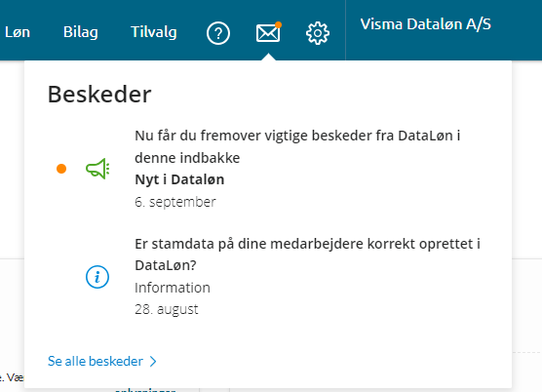Click the Beskeder panel heading

tap(99, 94)
